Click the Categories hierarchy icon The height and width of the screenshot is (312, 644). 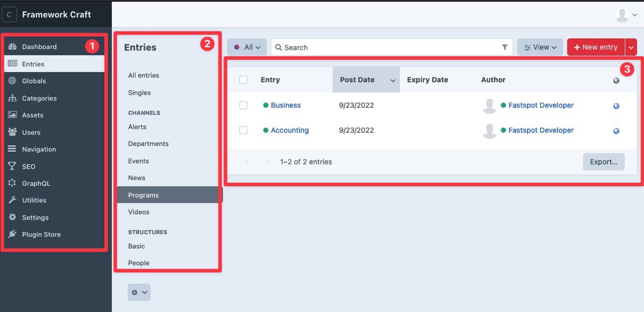pyautogui.click(x=12, y=98)
